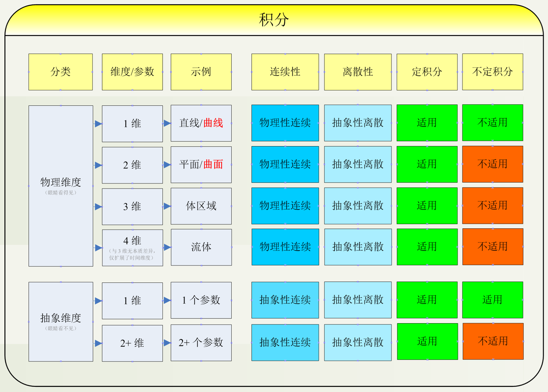Click green 不适用 in 直线/曲线 row
Image resolution: width=548 pixels, height=392 pixels.
[x=493, y=123]
